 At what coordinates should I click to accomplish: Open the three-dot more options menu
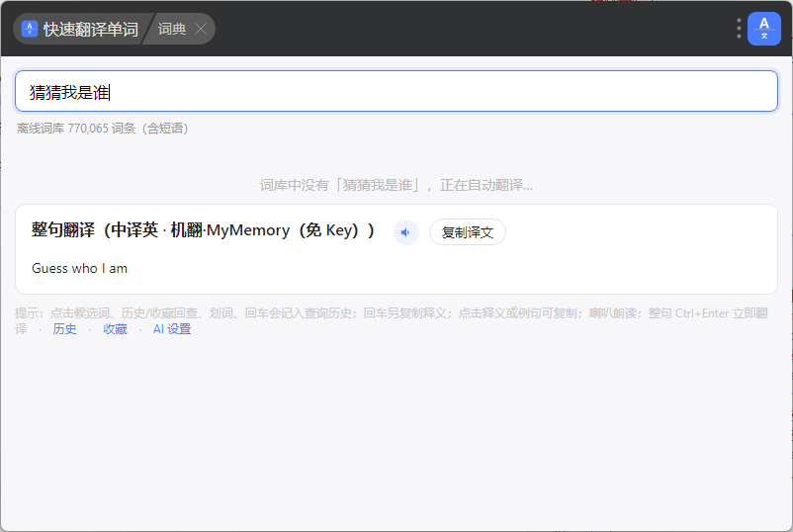pos(739,29)
